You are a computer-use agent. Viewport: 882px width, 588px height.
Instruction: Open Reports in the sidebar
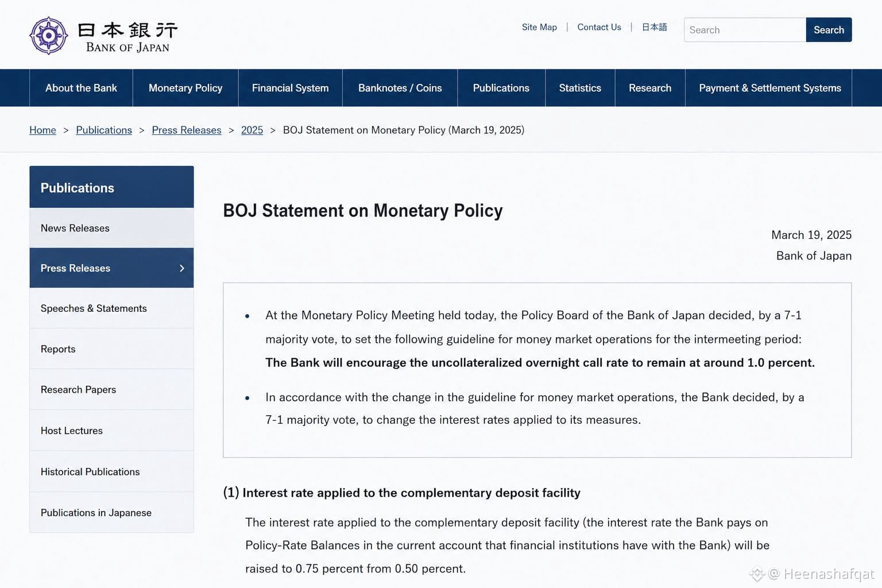click(111, 349)
